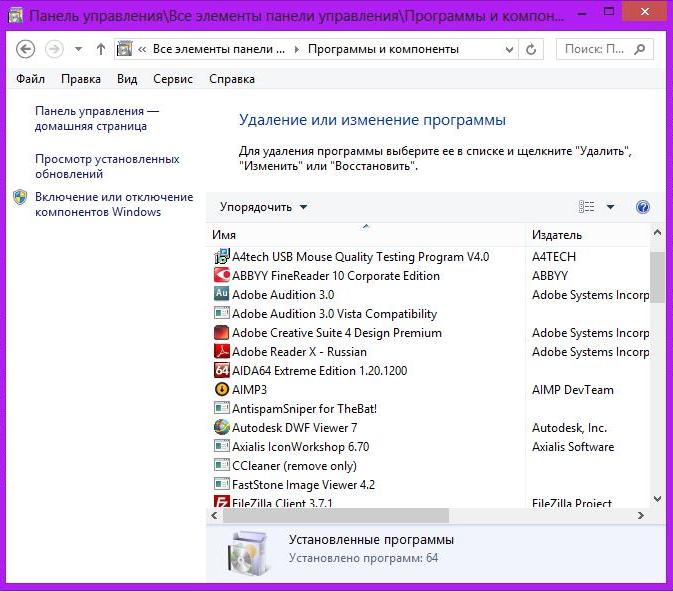The width and height of the screenshot is (673, 592).
Task: Open Просмотр установленных обновлений link
Action: pyautogui.click(x=107, y=166)
